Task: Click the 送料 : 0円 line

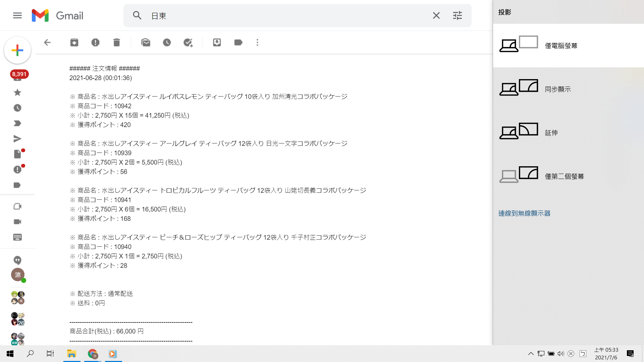Action: [87, 303]
